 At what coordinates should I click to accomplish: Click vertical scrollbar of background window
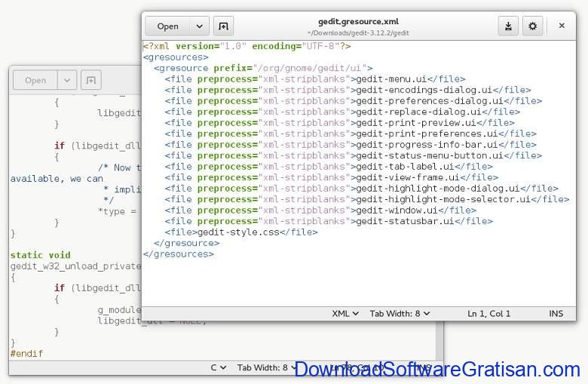(x=439, y=340)
